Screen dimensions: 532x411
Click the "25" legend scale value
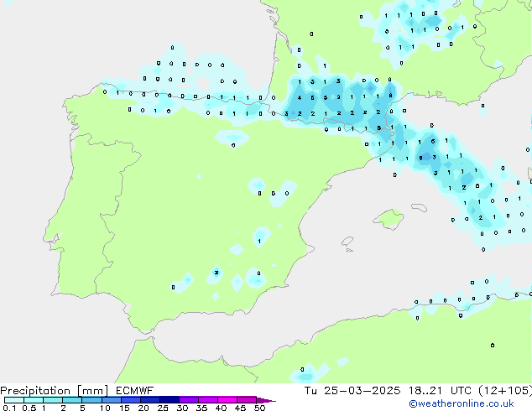click(163, 408)
